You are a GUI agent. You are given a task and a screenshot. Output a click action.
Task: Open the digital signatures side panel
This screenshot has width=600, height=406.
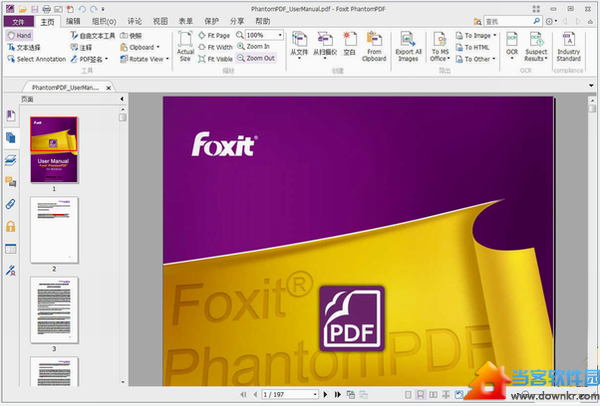[x=11, y=271]
